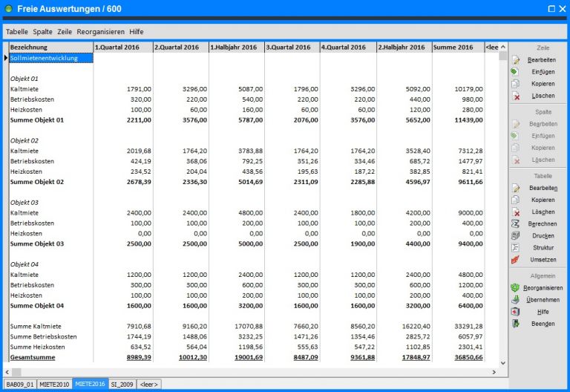Click the Berechnen calculator icon
The height and width of the screenshot is (392, 570).
[515, 223]
